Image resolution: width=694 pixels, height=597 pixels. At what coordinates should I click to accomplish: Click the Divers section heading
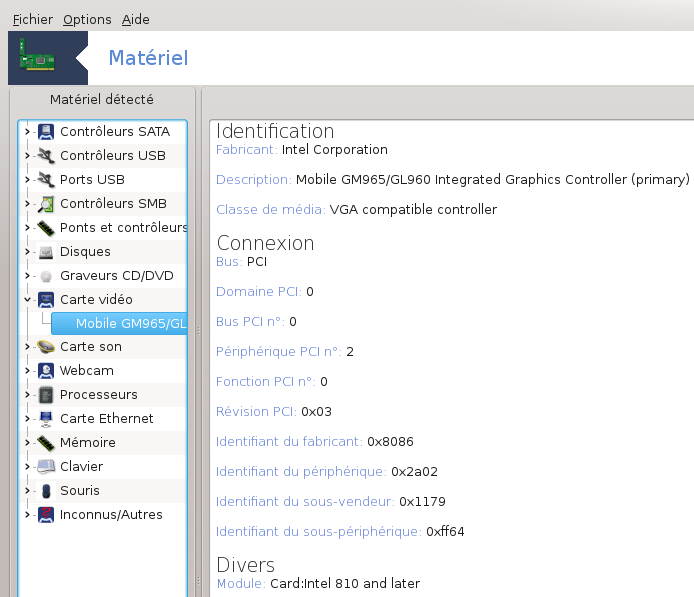click(x=246, y=565)
